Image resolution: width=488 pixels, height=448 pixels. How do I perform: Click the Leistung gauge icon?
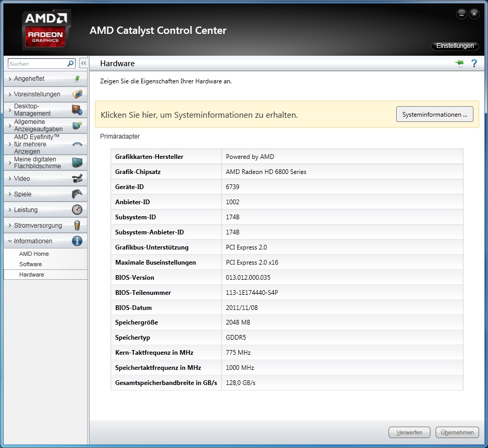click(x=77, y=209)
